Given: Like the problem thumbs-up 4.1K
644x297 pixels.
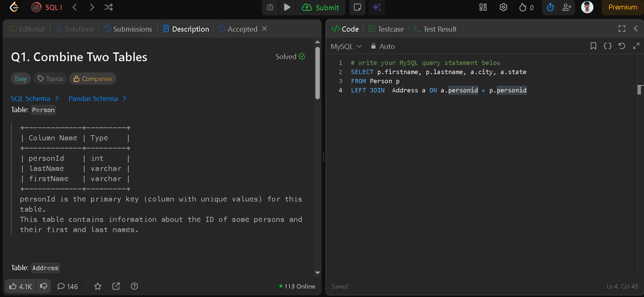Looking at the screenshot, I should [20, 286].
